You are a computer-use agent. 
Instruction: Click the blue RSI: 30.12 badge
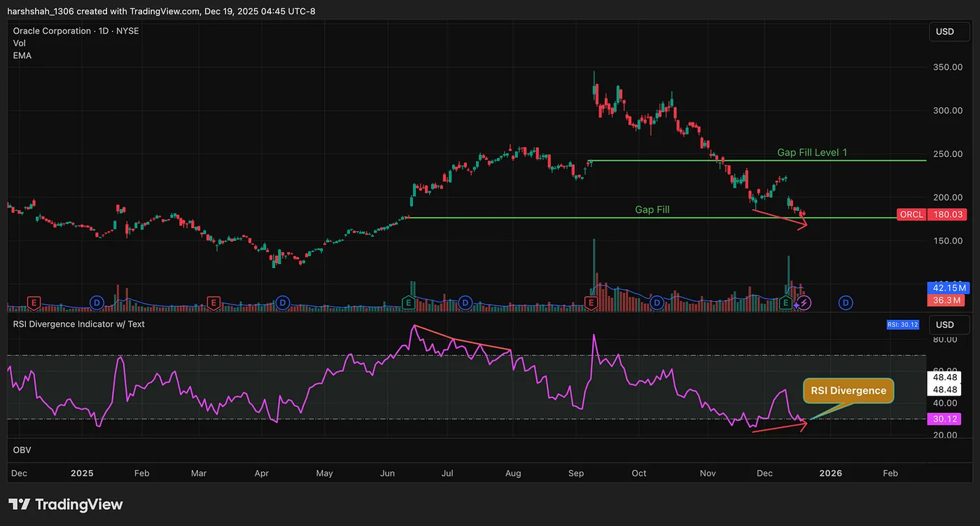click(x=904, y=325)
